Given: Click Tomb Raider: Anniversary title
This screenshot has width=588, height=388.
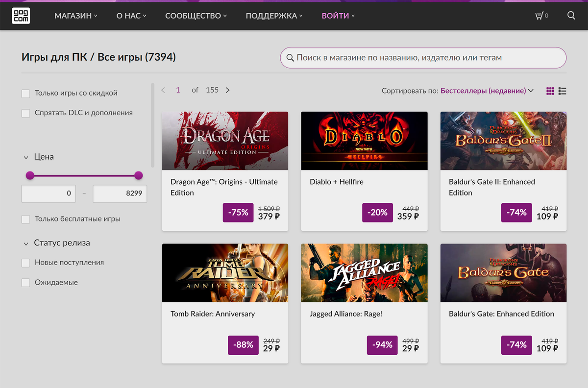Looking at the screenshot, I should point(213,314).
